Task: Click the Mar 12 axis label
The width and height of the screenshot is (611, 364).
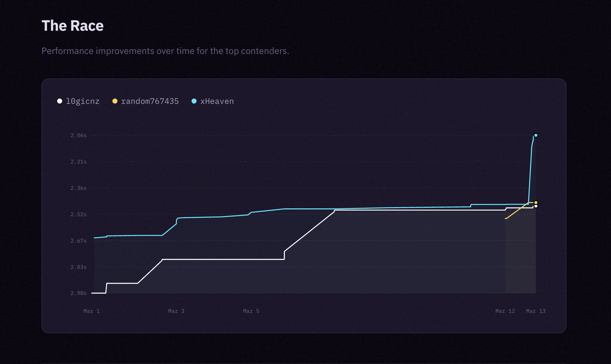Action: click(505, 311)
